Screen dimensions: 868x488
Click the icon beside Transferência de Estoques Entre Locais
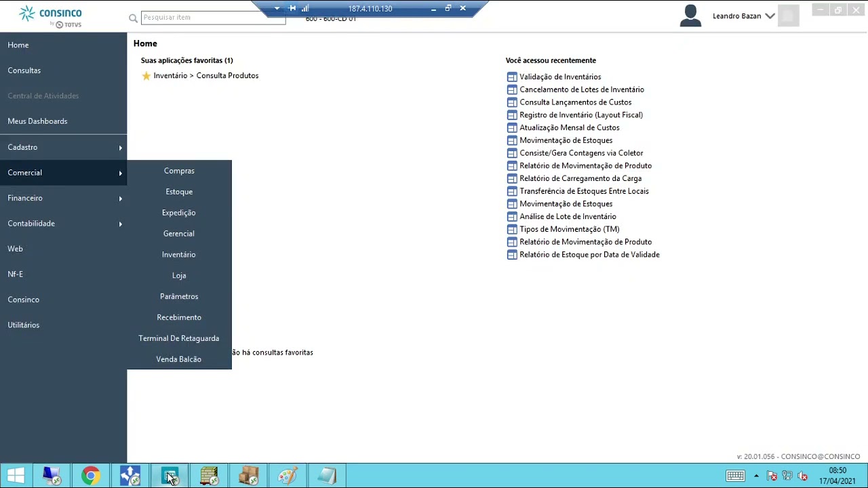(x=512, y=191)
